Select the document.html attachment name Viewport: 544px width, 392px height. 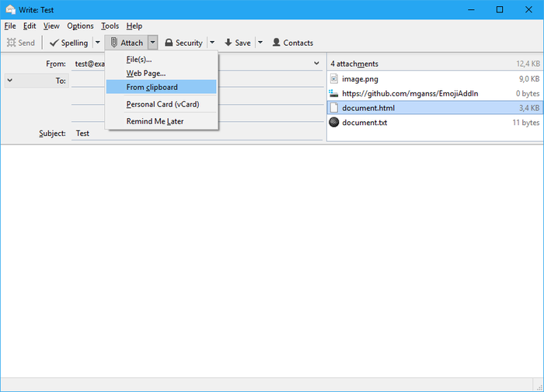pyautogui.click(x=368, y=108)
